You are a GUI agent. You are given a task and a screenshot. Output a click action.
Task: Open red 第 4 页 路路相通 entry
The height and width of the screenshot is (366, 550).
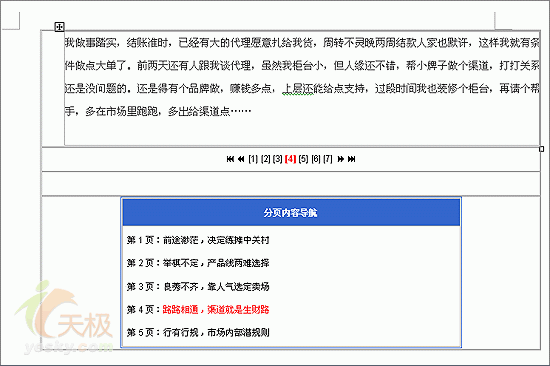(x=198, y=310)
